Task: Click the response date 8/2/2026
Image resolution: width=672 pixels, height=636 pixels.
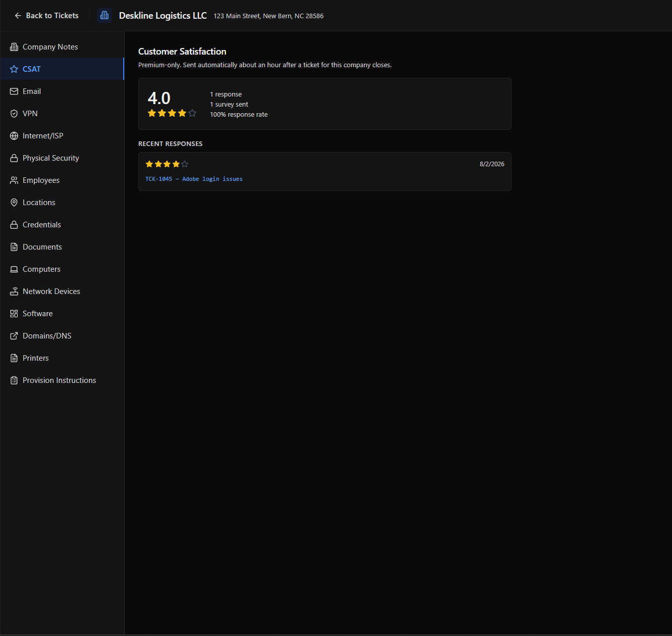Action: (x=492, y=164)
